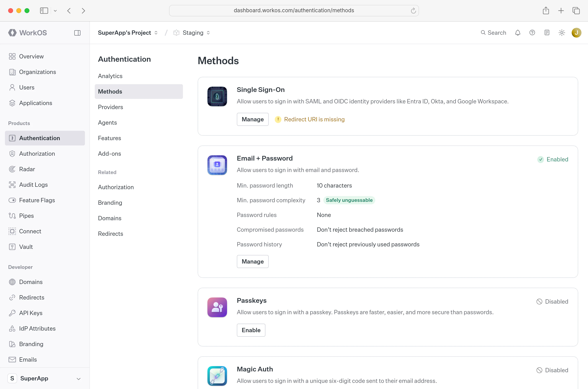This screenshot has height=389, width=588.
Task: Click Enable for Passkeys
Action: 251,330
